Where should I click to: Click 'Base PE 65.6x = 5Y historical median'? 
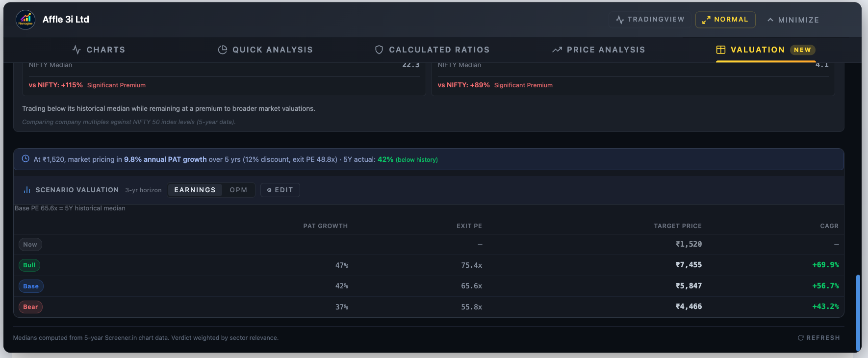click(70, 208)
